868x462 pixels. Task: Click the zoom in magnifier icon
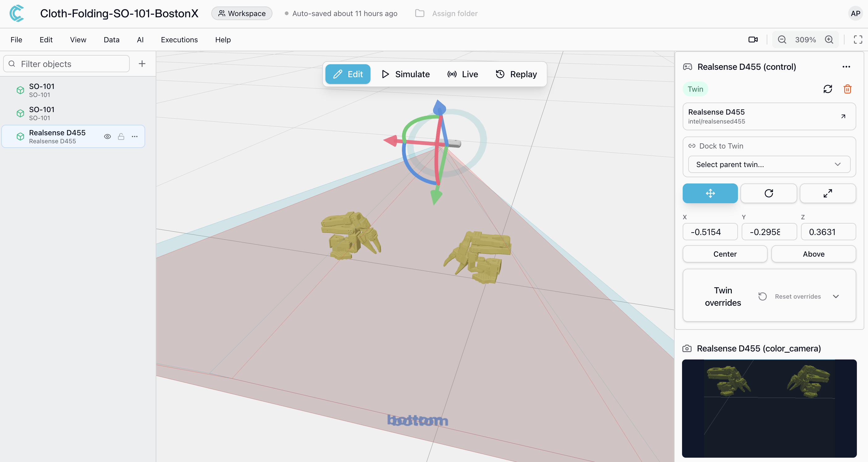(x=829, y=40)
